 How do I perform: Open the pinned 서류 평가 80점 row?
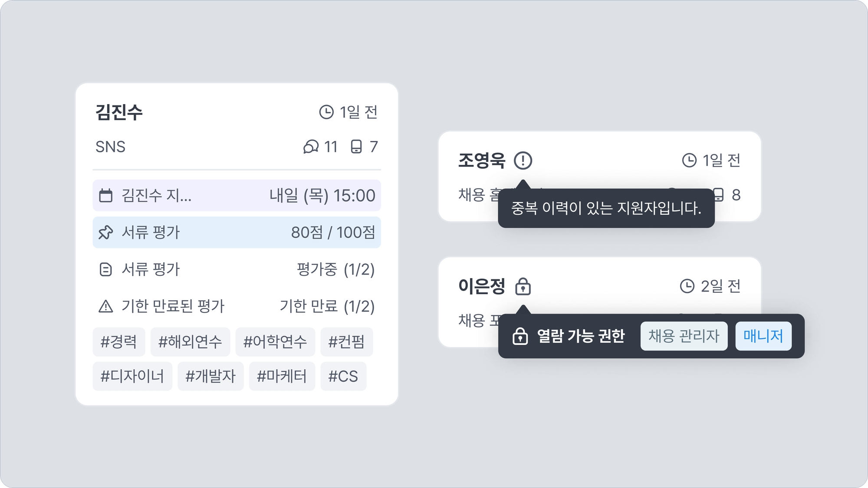click(237, 233)
